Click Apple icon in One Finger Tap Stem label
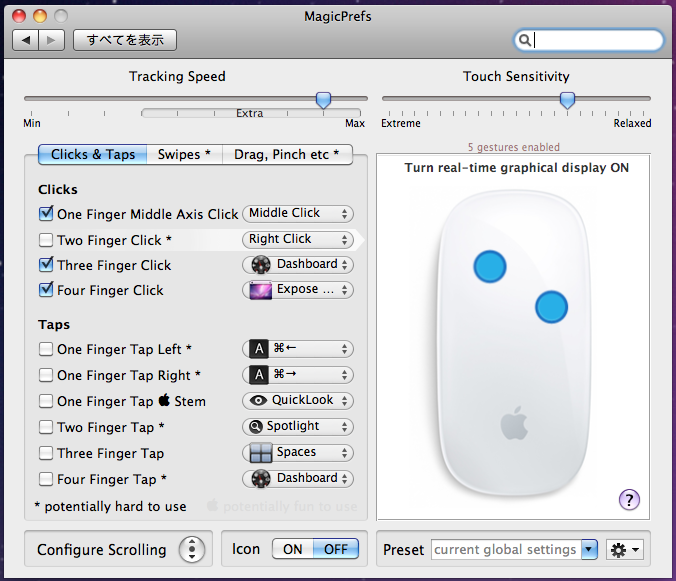Image resolution: width=676 pixels, height=581 pixels. pos(164,400)
